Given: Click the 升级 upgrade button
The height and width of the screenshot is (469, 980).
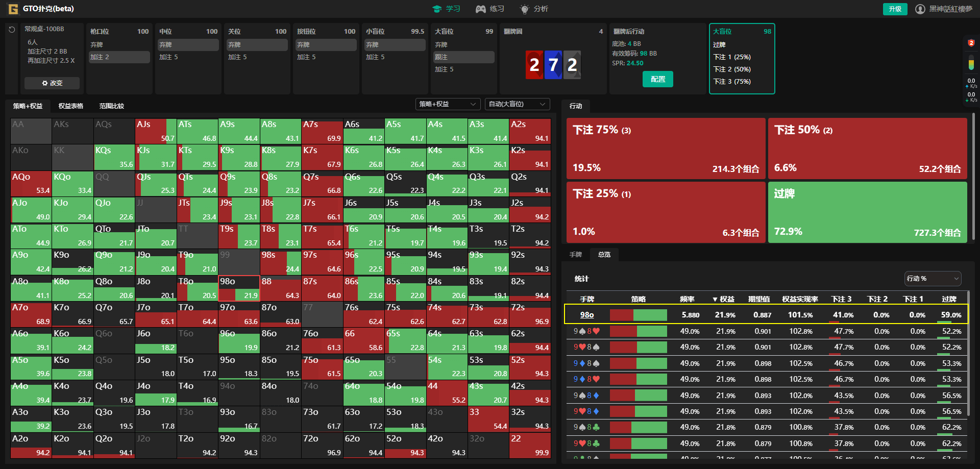Looking at the screenshot, I should (x=895, y=9).
